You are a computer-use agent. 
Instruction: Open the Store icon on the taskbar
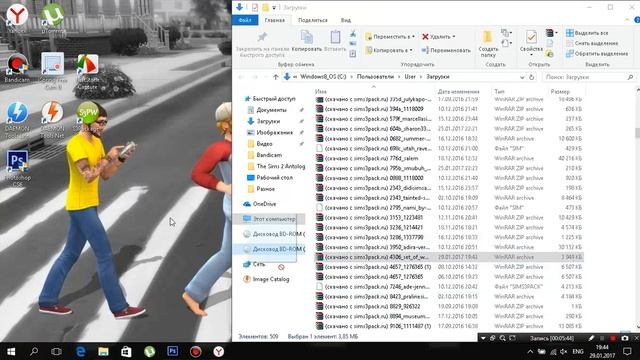pos(126,351)
